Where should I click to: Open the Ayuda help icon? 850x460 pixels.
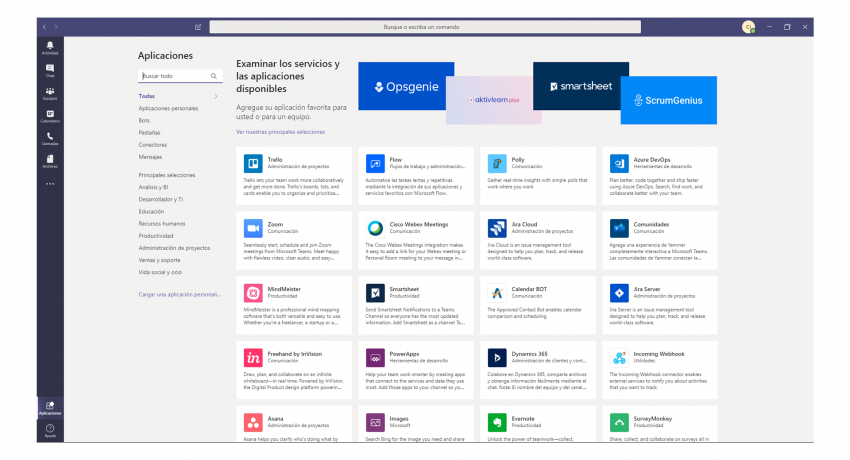click(x=50, y=431)
